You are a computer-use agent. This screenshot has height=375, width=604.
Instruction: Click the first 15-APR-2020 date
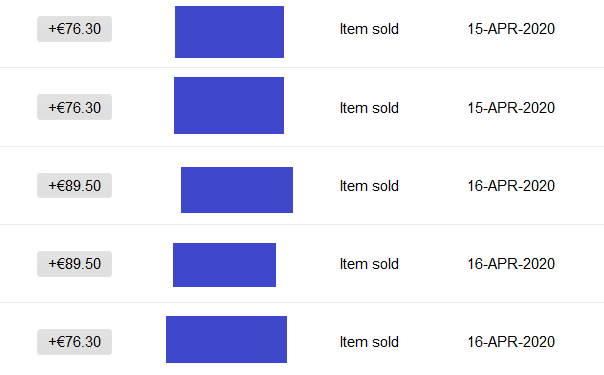[511, 29]
